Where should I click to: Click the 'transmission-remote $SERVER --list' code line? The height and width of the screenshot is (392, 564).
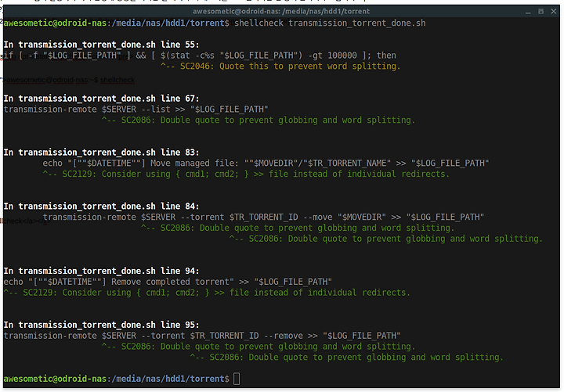pos(136,110)
